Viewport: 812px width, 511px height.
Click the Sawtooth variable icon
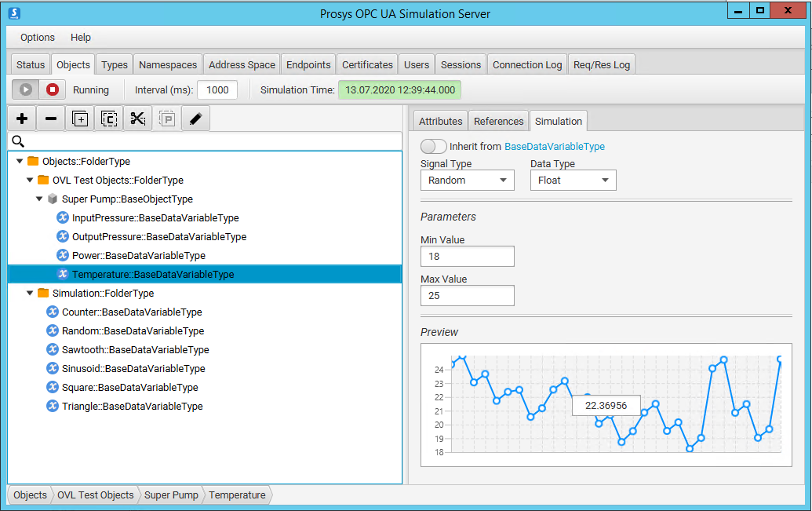53,349
